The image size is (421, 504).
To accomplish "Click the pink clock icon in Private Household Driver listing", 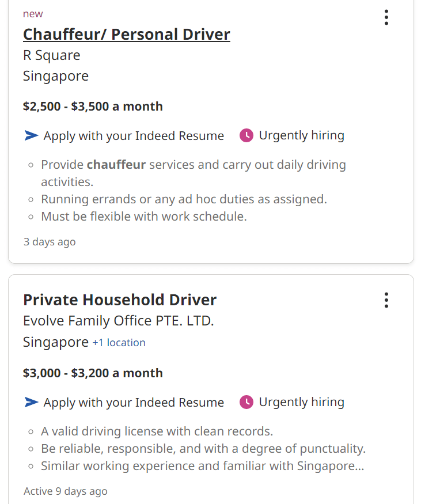I will pyautogui.click(x=246, y=402).
